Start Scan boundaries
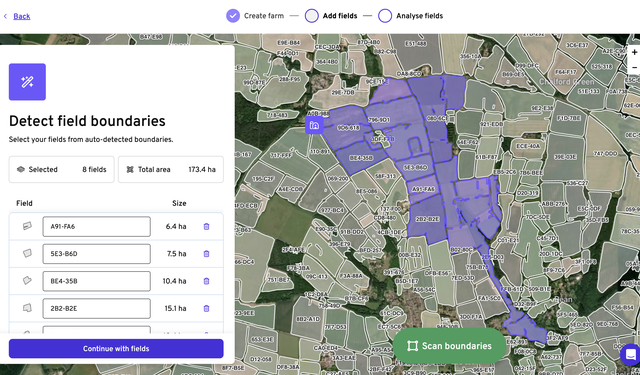The width and height of the screenshot is (640, 375). pos(449,346)
